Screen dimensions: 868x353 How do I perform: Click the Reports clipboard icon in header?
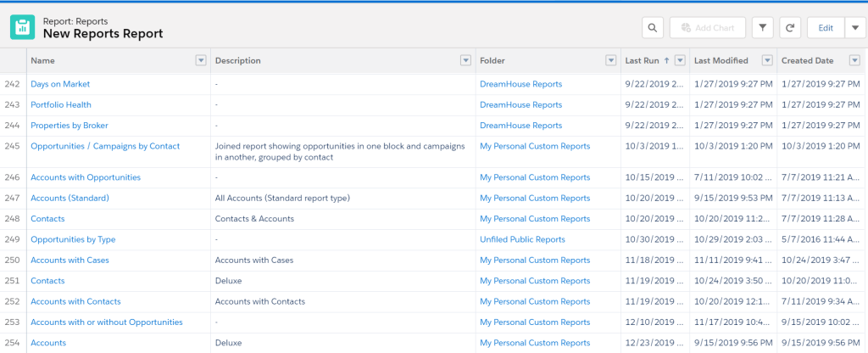tap(23, 27)
